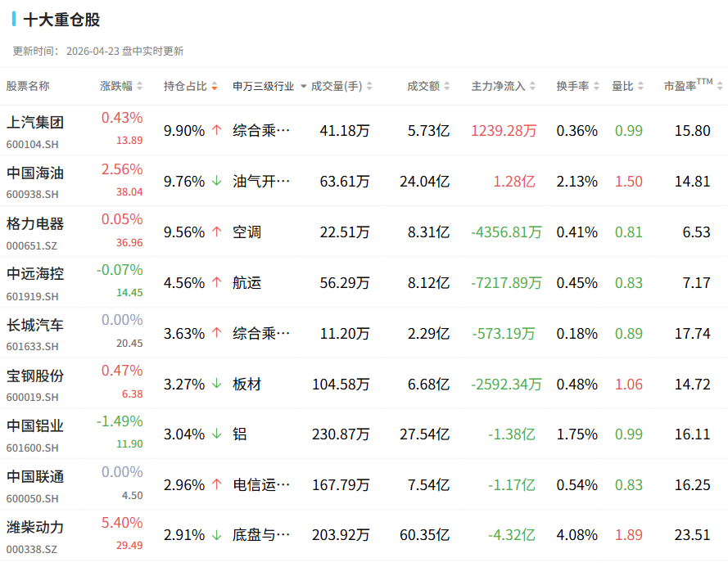Viewport: 728px width, 567px height.
Task: Click the 十大重仓股 section title
Action: (x=61, y=20)
